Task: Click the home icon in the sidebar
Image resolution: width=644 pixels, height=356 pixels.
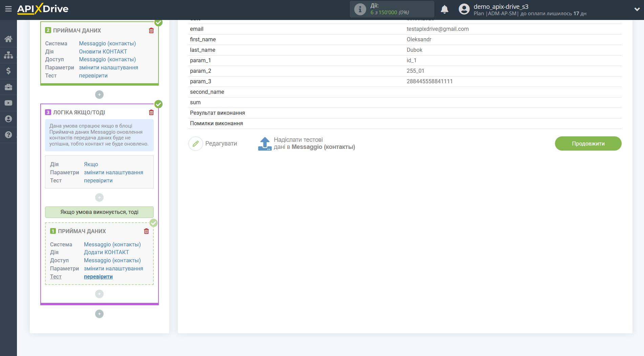Action: pyautogui.click(x=8, y=39)
